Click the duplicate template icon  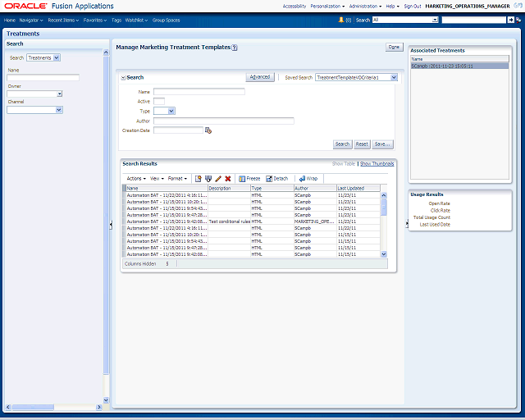[x=208, y=179]
